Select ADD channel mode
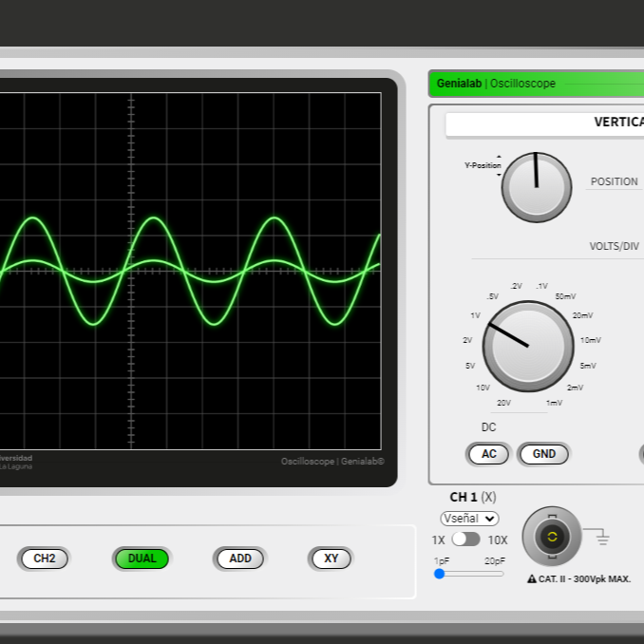 (x=240, y=559)
